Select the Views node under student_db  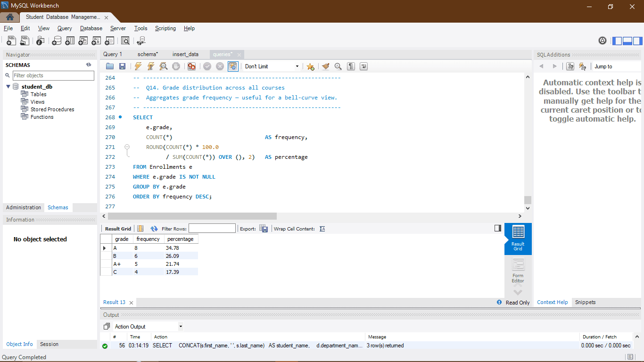coord(37,102)
